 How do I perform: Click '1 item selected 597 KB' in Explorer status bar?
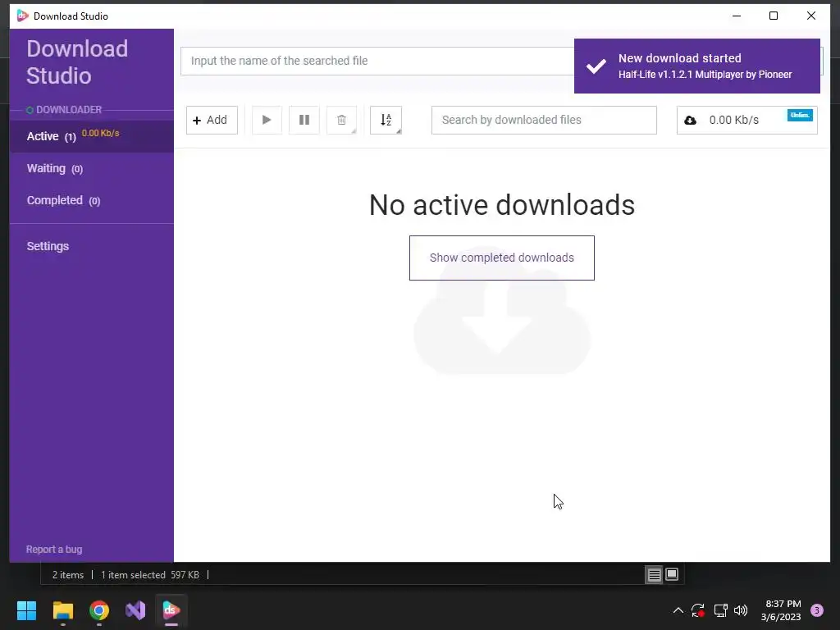tap(150, 575)
